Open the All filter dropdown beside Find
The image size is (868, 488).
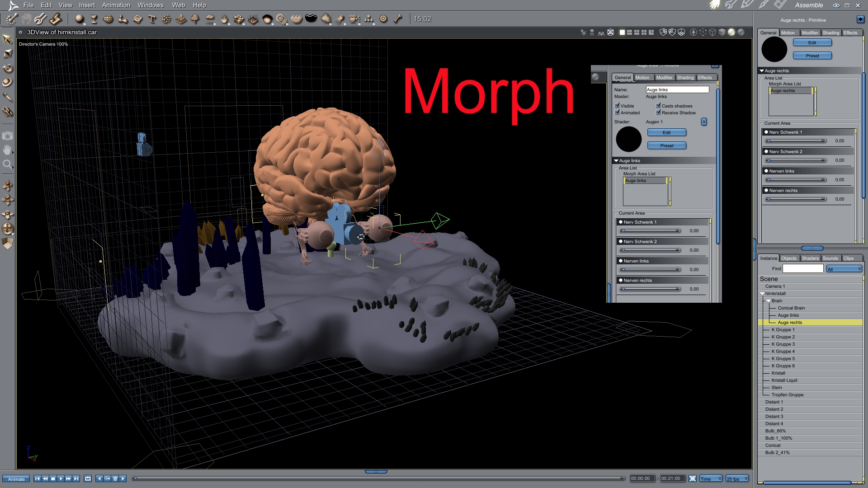pos(844,269)
